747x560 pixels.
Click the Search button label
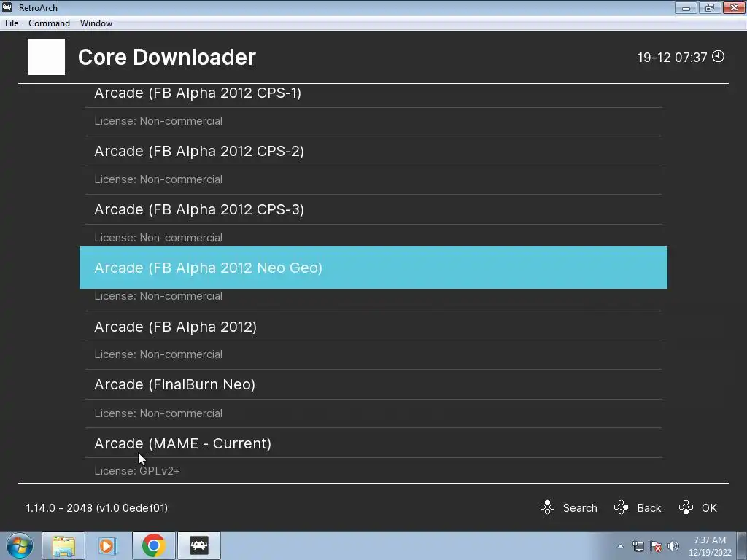pos(580,508)
